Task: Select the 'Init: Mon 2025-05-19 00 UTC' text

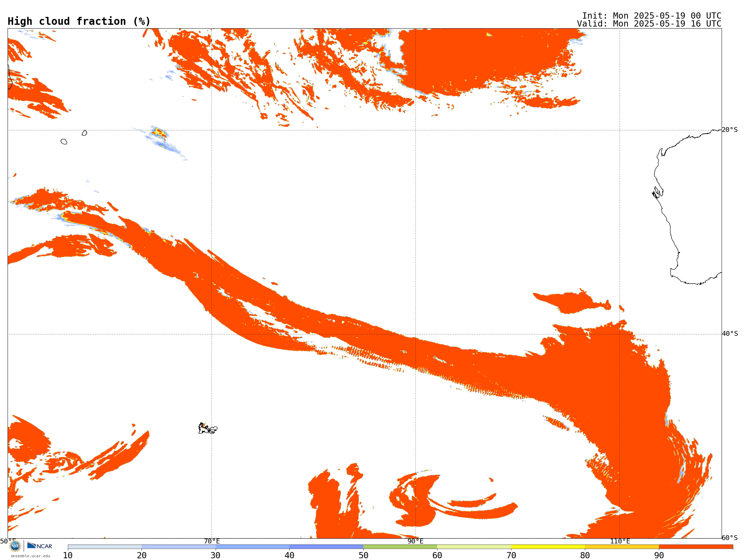Action: pos(652,16)
